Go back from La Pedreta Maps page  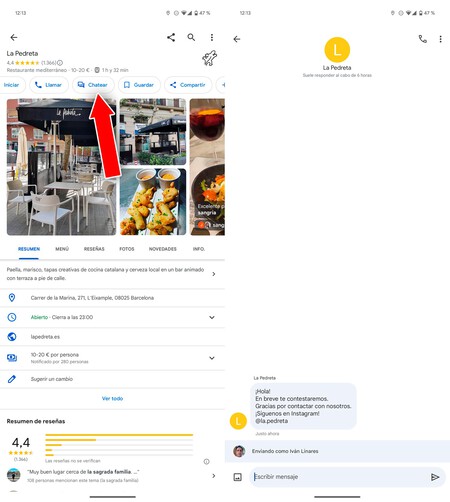pyautogui.click(x=14, y=37)
